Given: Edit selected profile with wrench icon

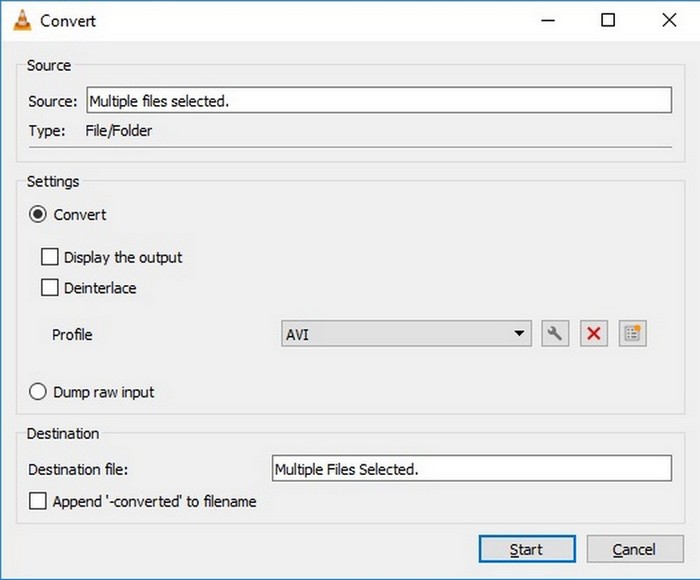Looking at the screenshot, I should 555,334.
